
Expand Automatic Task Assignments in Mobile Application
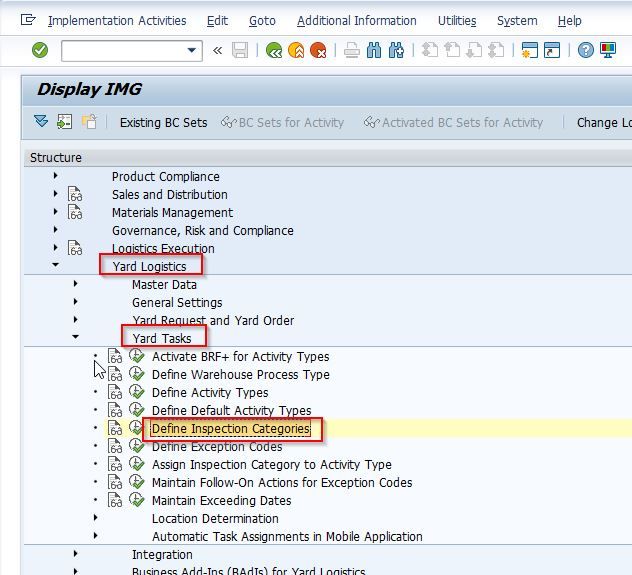tap(96, 536)
